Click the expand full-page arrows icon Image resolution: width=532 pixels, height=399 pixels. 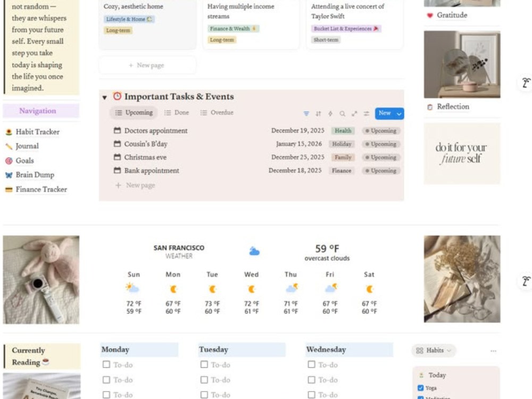pyautogui.click(x=354, y=114)
